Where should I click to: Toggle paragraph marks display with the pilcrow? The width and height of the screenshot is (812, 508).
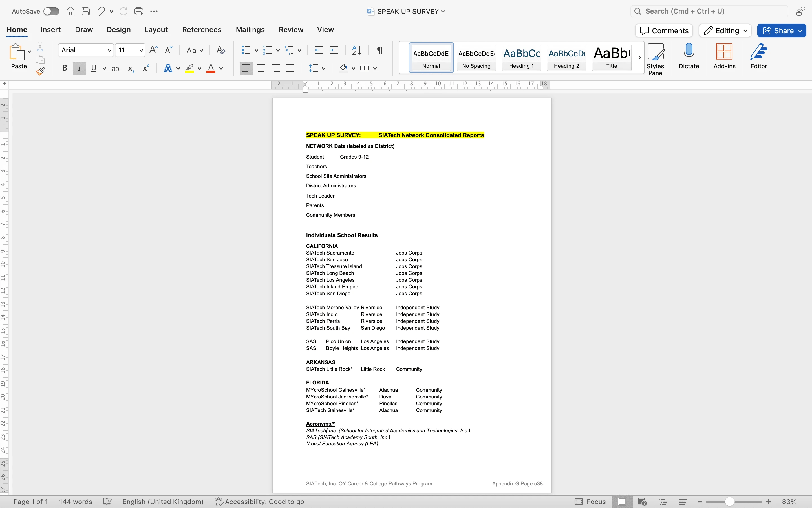tap(380, 50)
